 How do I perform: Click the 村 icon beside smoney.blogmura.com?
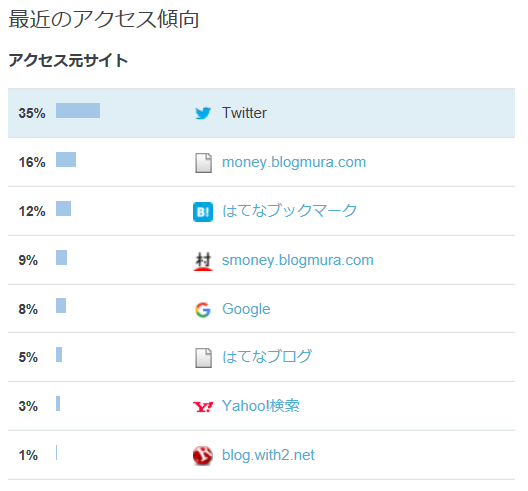(x=203, y=261)
